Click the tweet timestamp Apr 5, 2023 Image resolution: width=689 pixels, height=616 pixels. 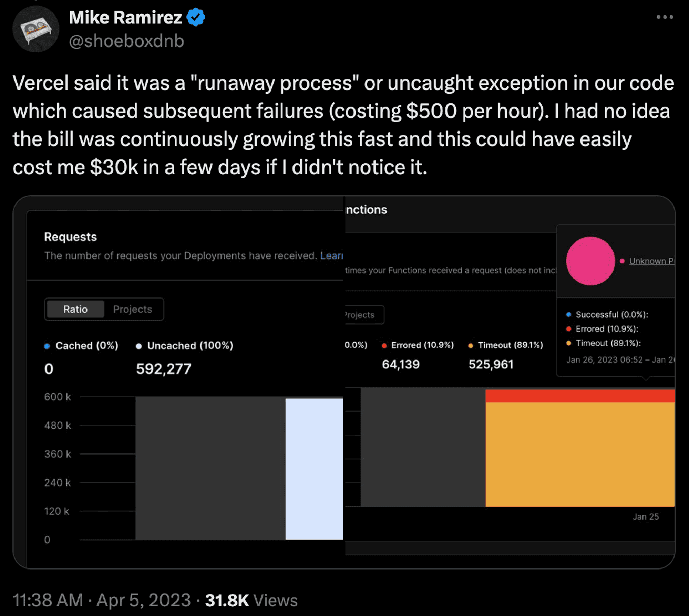point(143,600)
